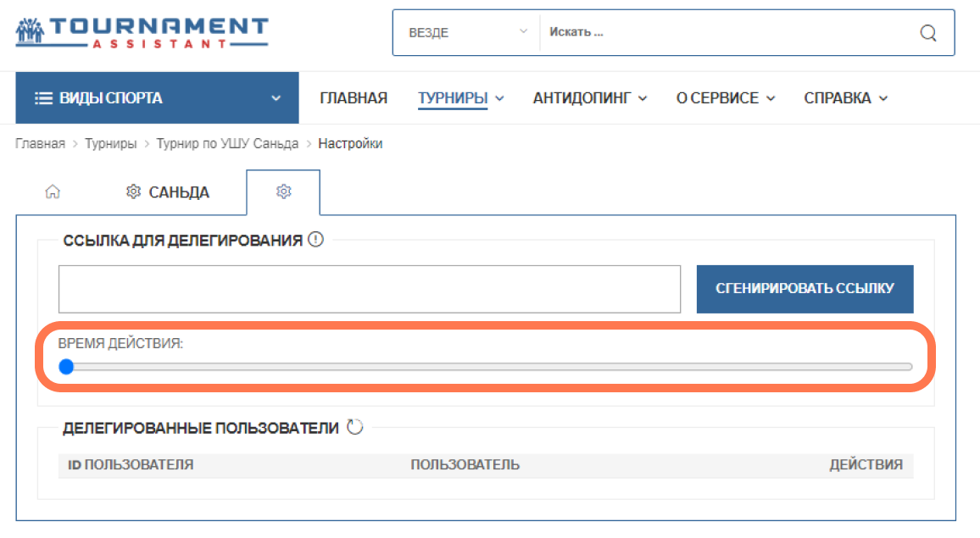Expand the ТУРНИРЫ menu chevron
Screen dimensions: 980x538
pyautogui.click(x=499, y=98)
